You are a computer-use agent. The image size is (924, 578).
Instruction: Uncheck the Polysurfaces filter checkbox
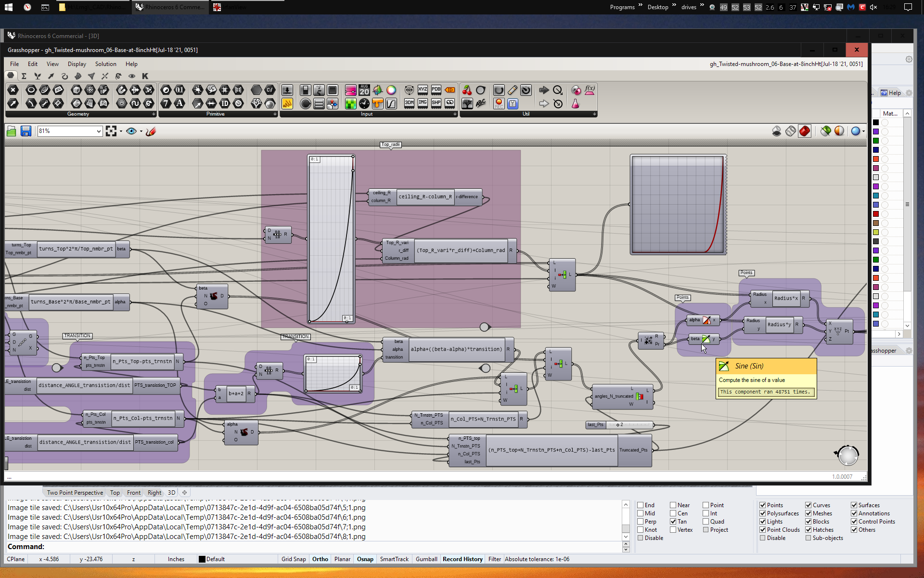[x=763, y=513]
